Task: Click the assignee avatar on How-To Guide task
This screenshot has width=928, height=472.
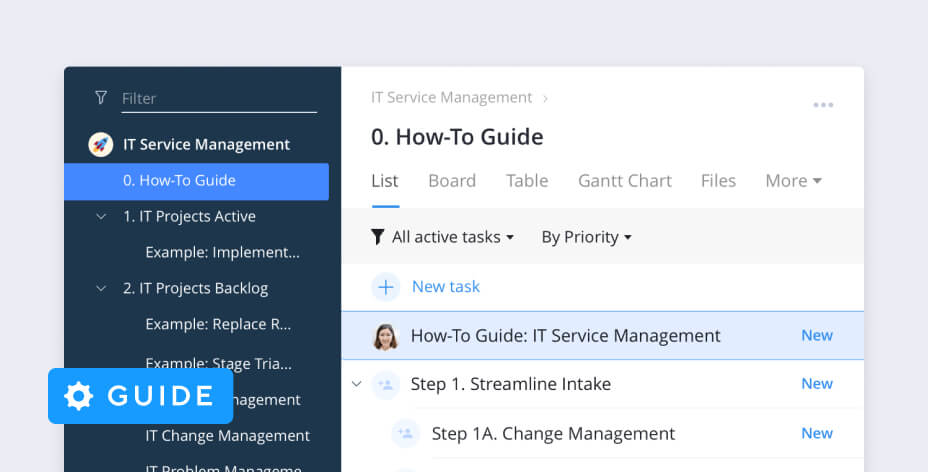Action: [x=385, y=336]
